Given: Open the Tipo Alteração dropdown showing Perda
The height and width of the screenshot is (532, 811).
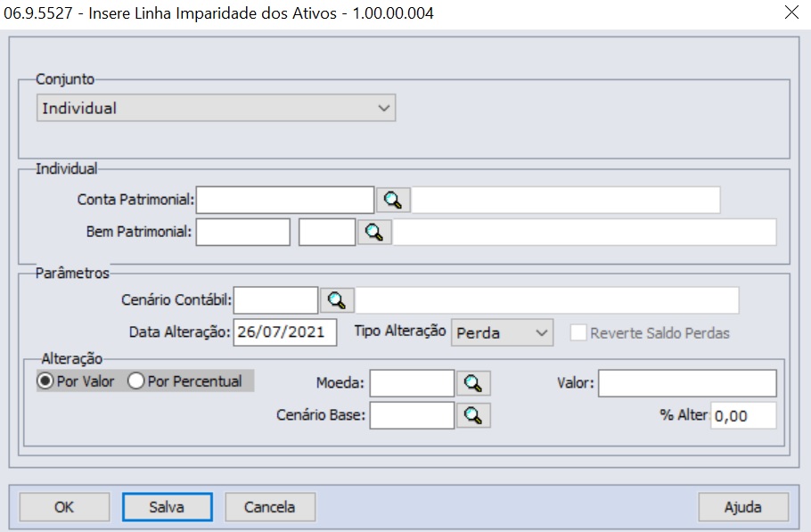Looking at the screenshot, I should [503, 332].
